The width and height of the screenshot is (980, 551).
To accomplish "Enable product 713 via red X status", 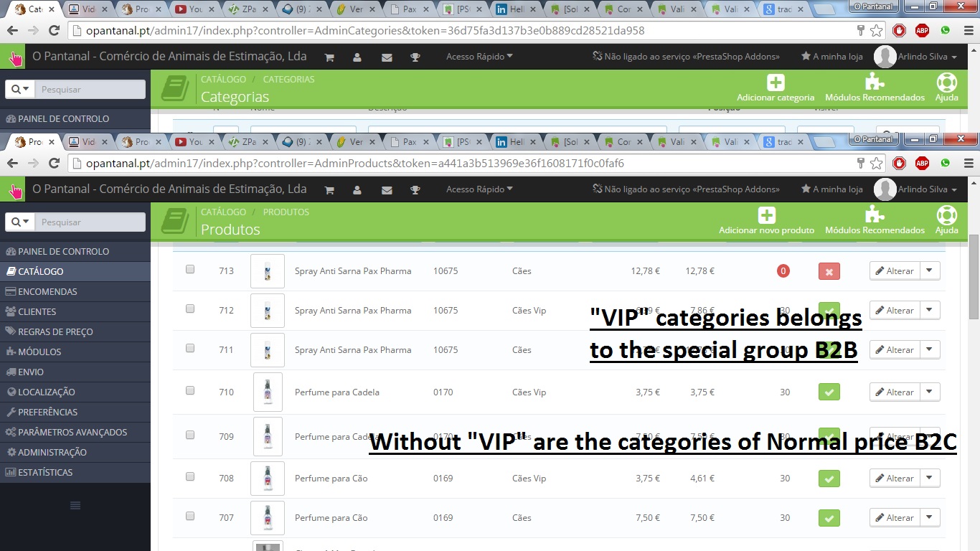I will [x=829, y=271].
